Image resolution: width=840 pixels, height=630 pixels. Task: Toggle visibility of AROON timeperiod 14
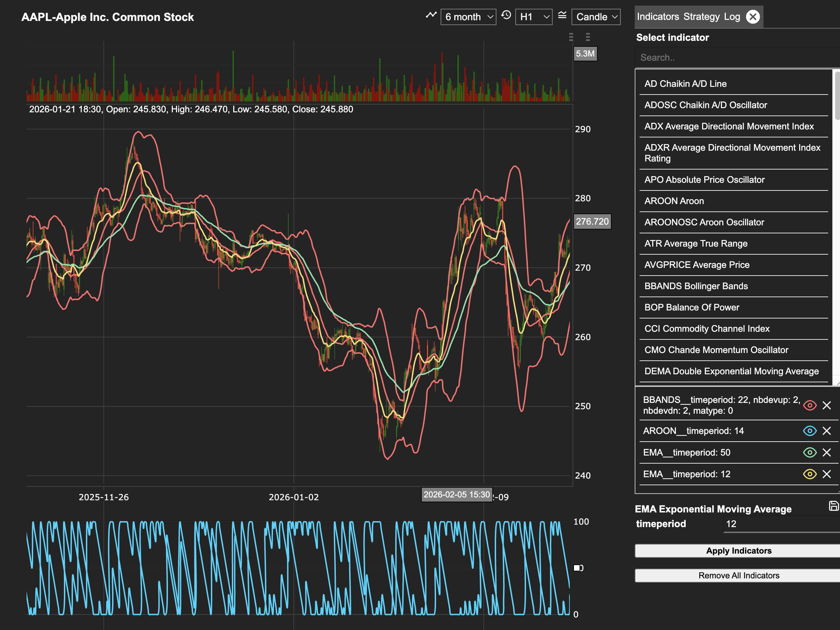[810, 431]
